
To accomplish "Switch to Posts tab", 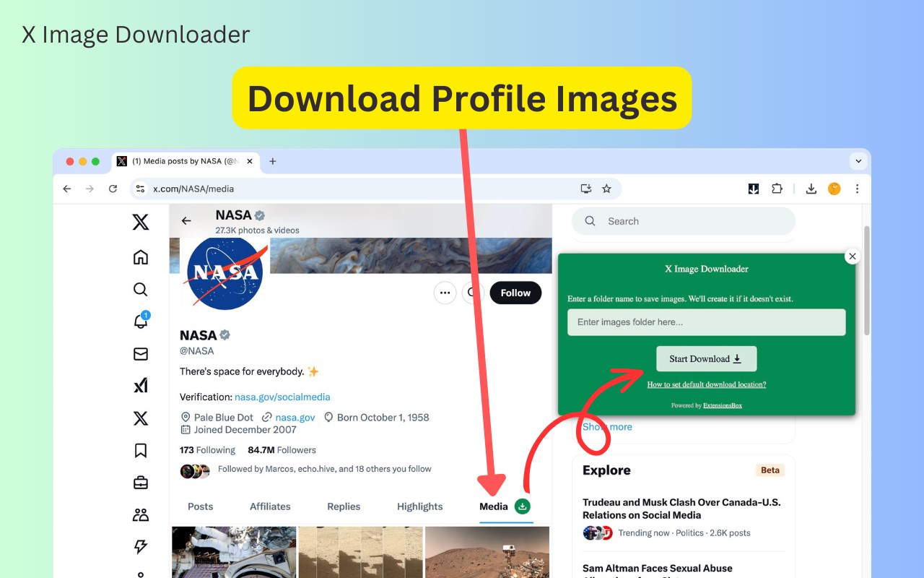I will coord(200,506).
